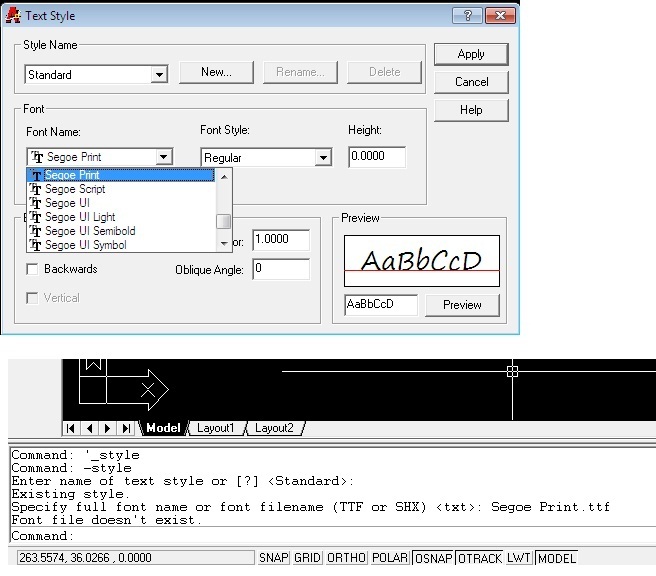Image resolution: width=656 pixels, height=576 pixels.
Task: Click the coordinates display 263.5574, 36.0266
Action: click(x=136, y=558)
